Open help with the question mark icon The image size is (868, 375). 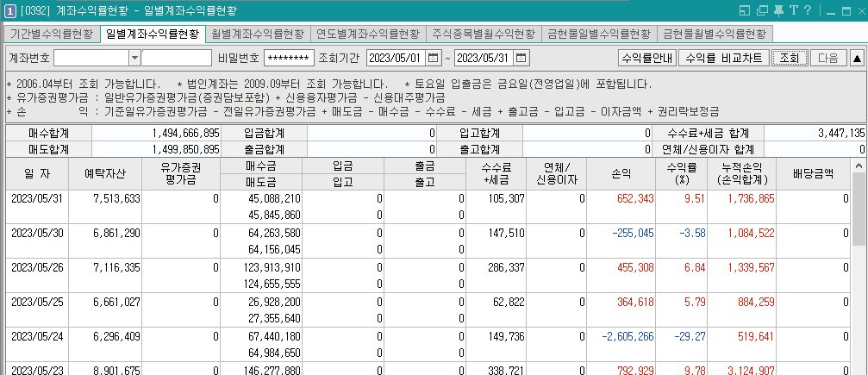coord(806,10)
